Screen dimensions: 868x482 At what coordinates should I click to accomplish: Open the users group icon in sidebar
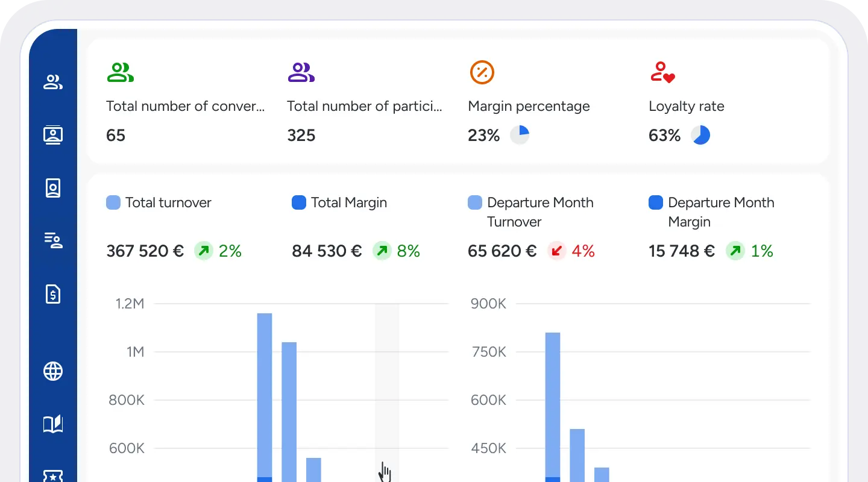click(53, 83)
